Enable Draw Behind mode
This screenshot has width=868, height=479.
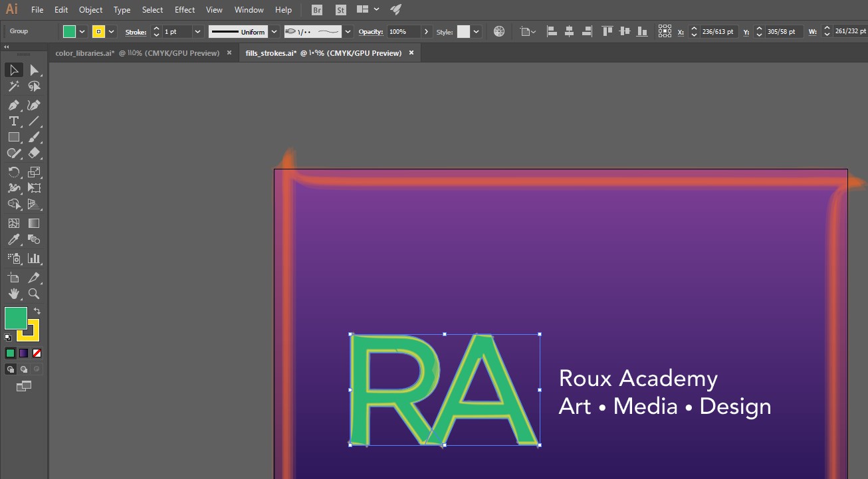[x=24, y=369]
